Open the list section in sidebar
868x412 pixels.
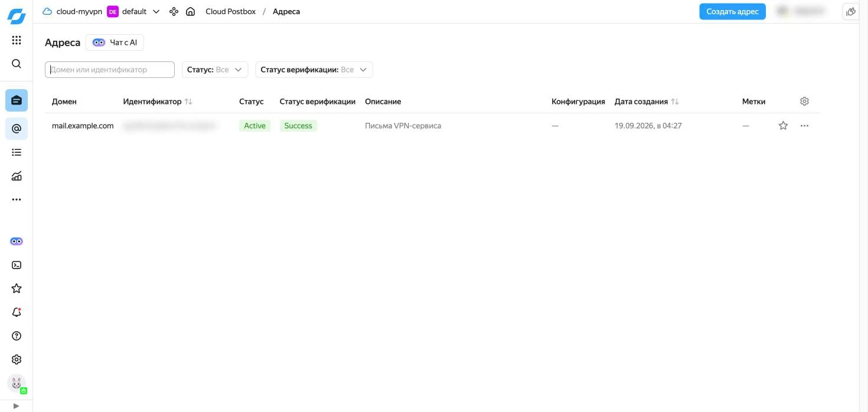click(x=17, y=152)
